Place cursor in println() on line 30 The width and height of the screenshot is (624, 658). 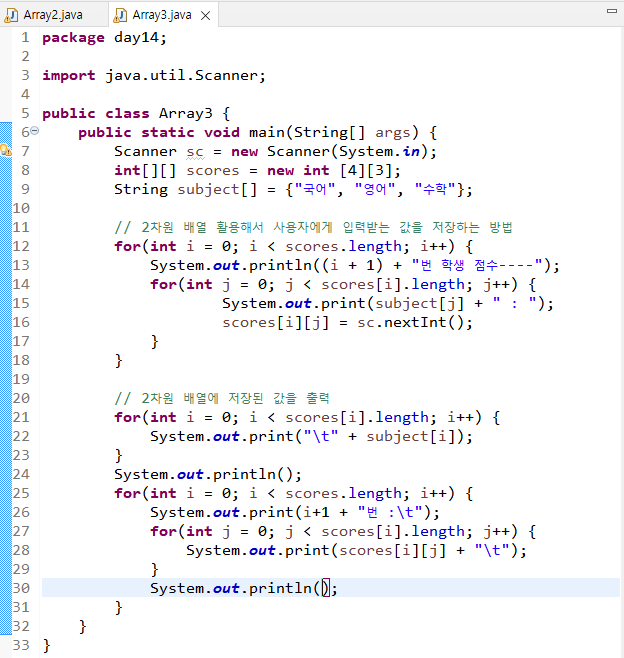pos(324,588)
